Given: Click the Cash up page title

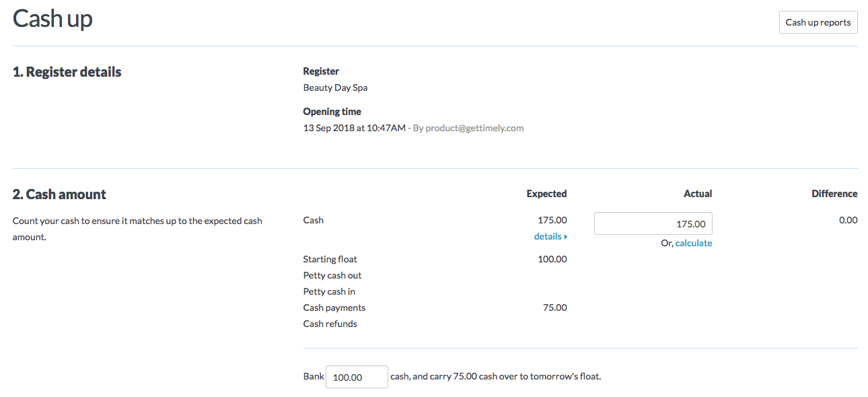Looking at the screenshot, I should click(52, 18).
